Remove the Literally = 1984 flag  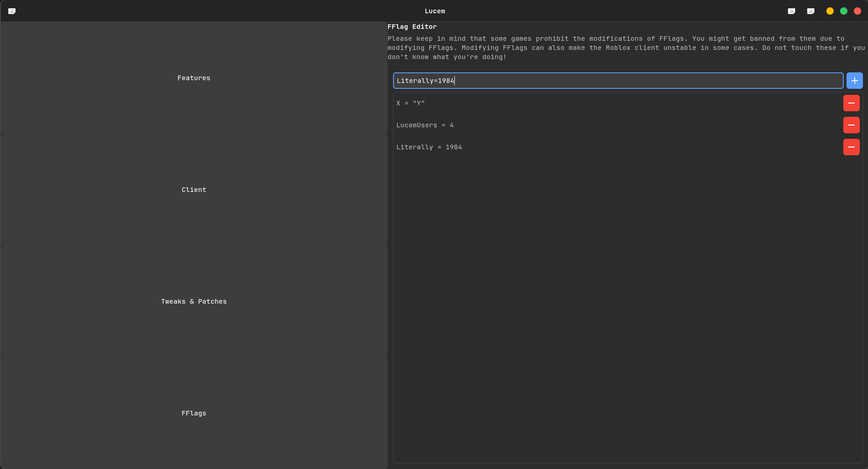pyautogui.click(x=851, y=147)
